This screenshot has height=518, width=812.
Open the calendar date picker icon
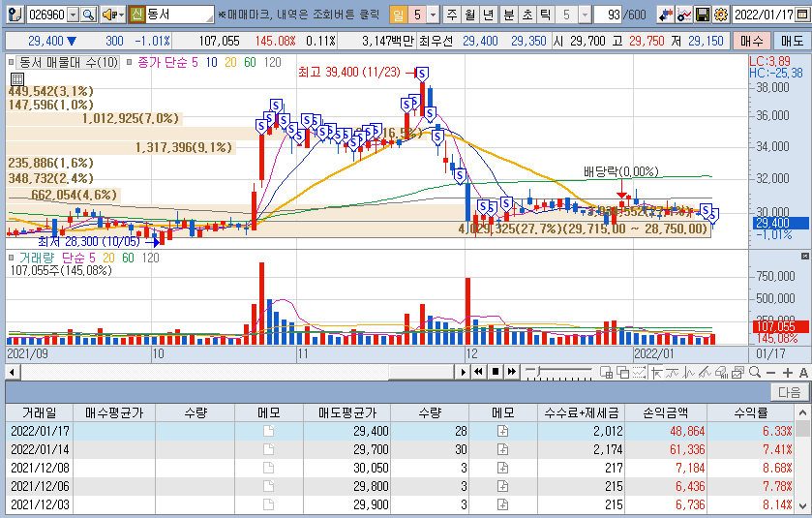click(x=802, y=15)
